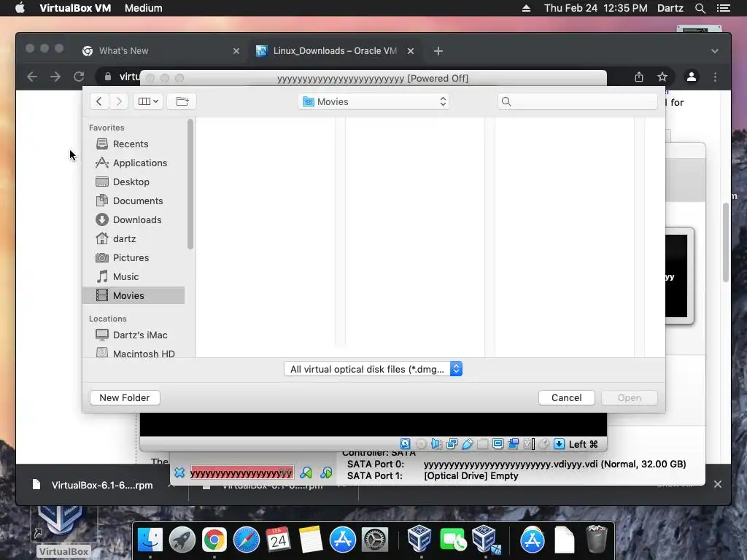Click the file dialog Forward arrow
Screen dimensions: 747x560
coord(119,101)
